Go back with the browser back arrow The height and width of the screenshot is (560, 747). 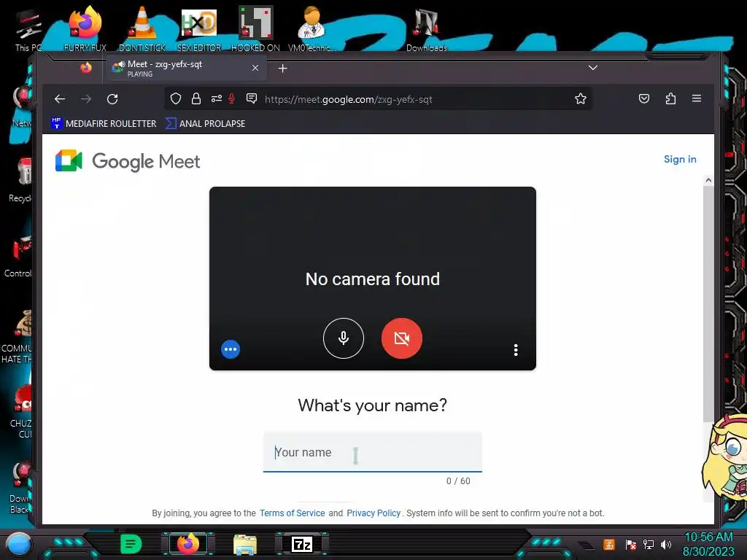pos(60,99)
